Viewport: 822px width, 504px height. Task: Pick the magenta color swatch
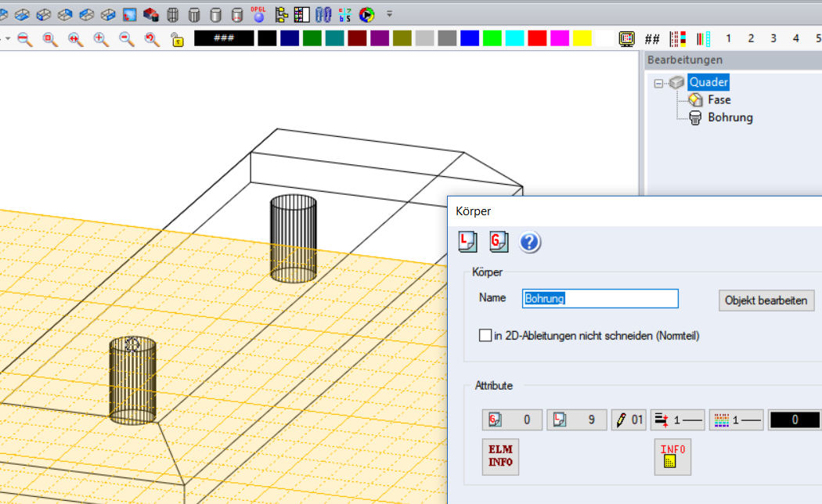[560, 38]
